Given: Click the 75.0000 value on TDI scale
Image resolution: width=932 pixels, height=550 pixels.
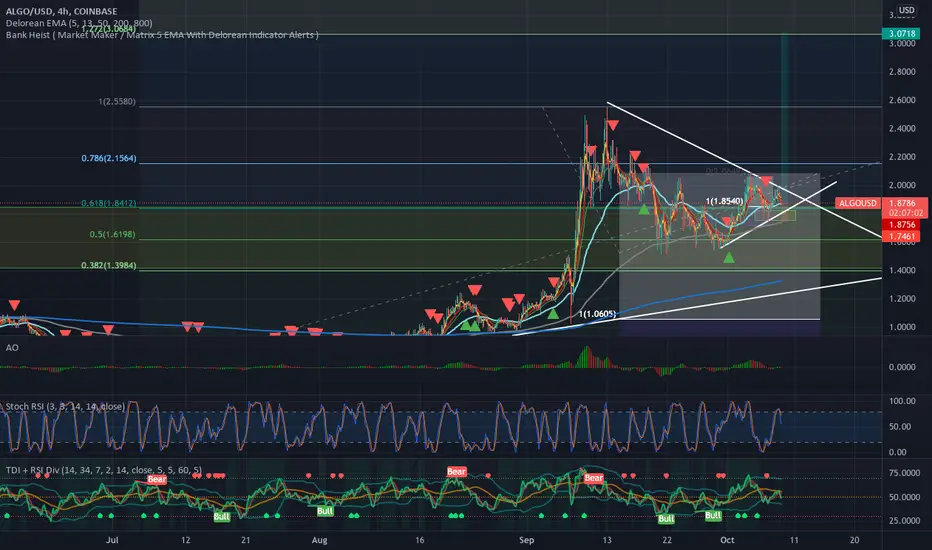Looking at the screenshot, I should [x=903, y=473].
